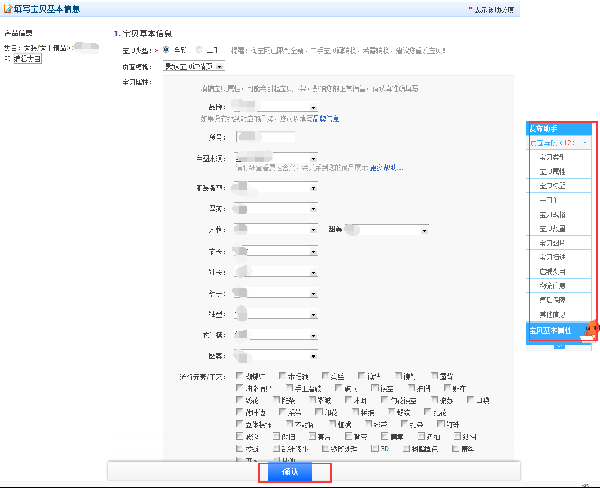Image resolution: width=600 pixels, height=488 pixels.
Task: Select the 全新 radio button
Action: 166,47
